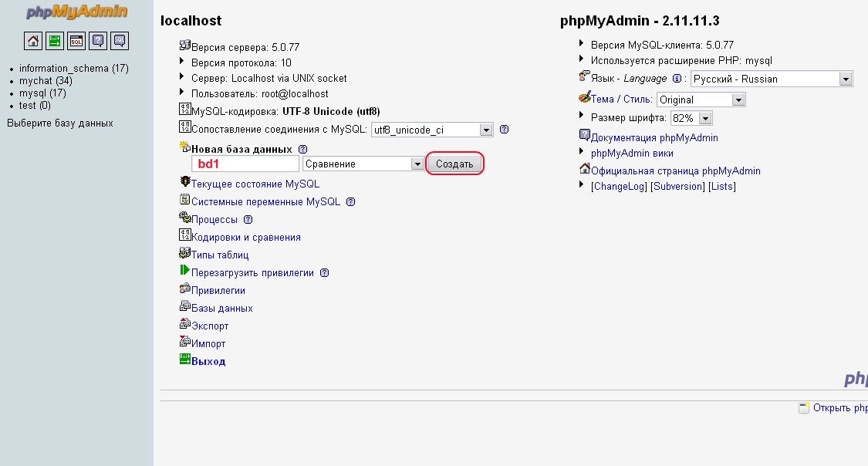Click the icon beside Системные переменные MySQL
868x466 pixels.
[185, 199]
